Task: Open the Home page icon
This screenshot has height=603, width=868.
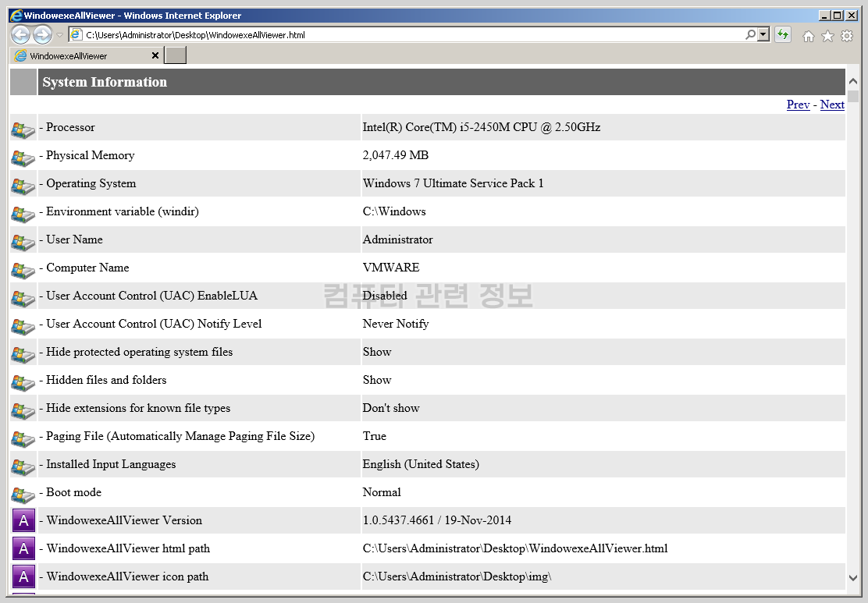Action: point(809,36)
